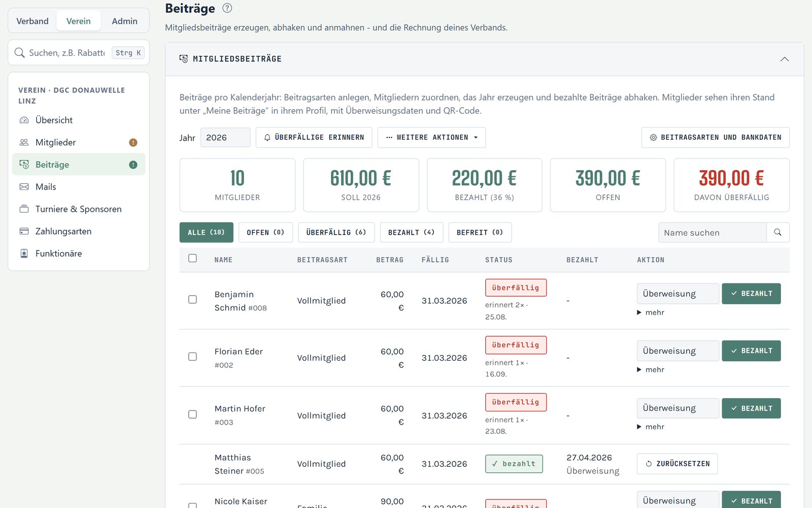Click the überfällig status badge for Florian Eder
This screenshot has height=508, width=812.
[x=516, y=345]
